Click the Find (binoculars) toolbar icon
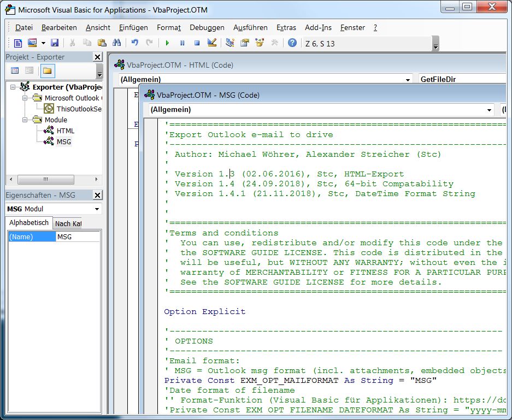512x420 pixels. pos(116,43)
